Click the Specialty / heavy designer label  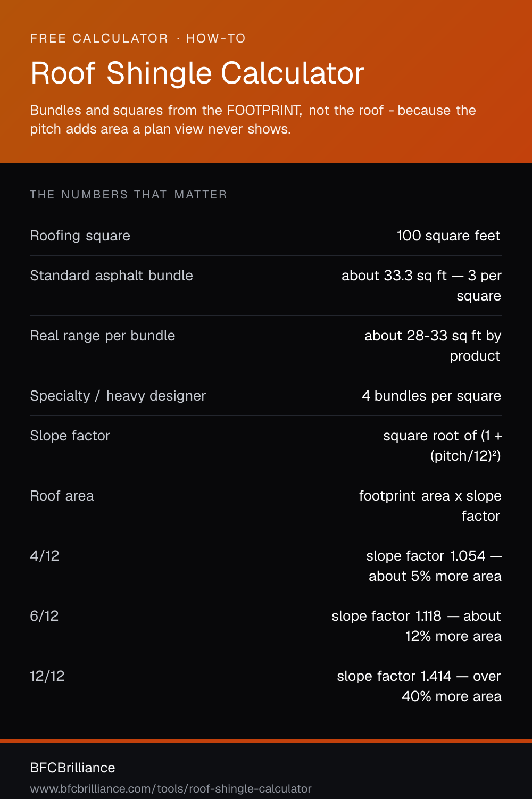click(x=118, y=396)
